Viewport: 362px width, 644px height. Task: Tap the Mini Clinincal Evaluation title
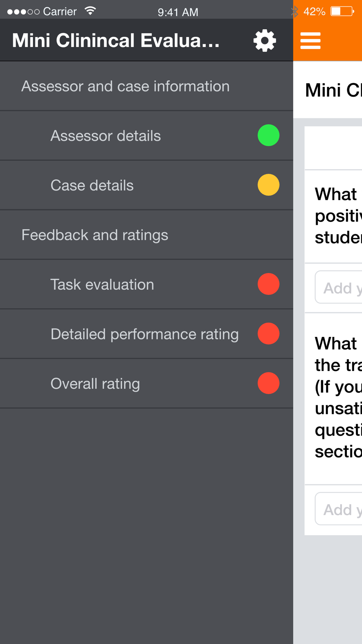click(116, 41)
